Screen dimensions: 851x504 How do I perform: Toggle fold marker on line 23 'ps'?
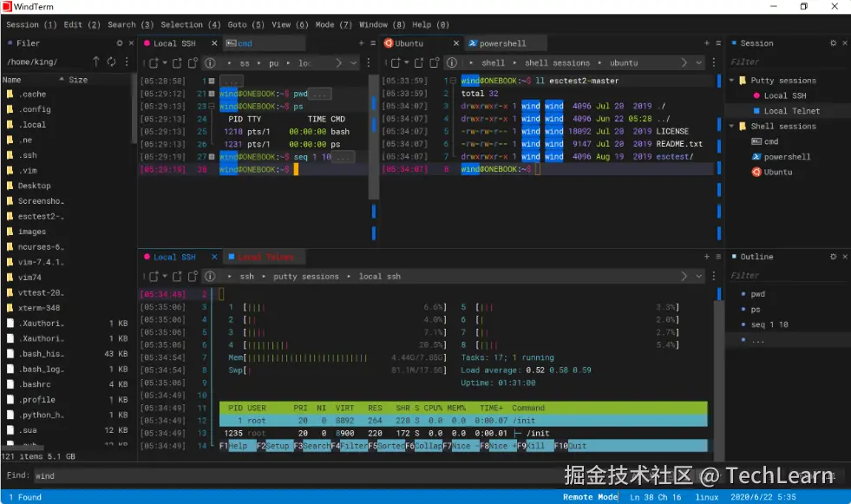click(212, 107)
